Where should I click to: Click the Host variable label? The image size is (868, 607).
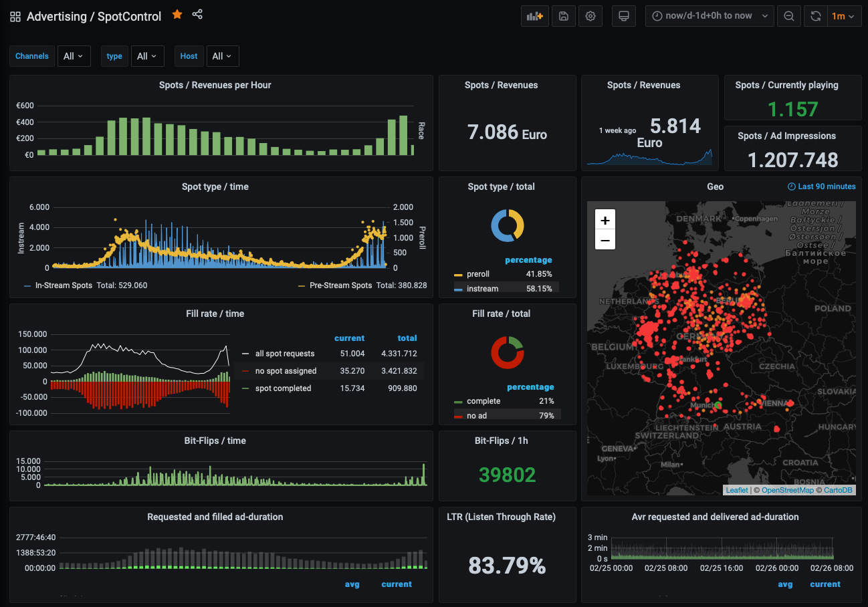point(189,56)
